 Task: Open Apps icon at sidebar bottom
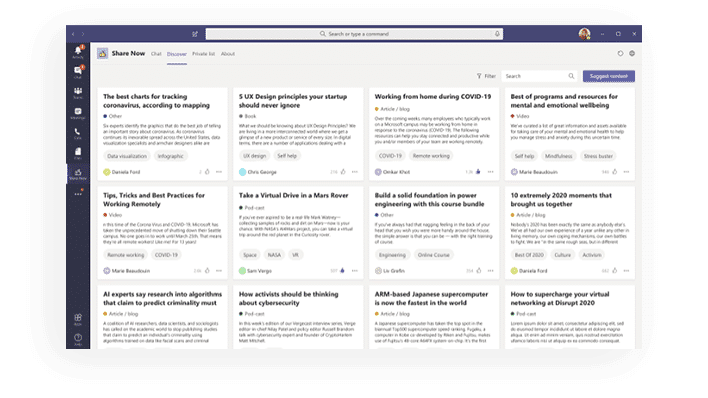tap(78, 319)
